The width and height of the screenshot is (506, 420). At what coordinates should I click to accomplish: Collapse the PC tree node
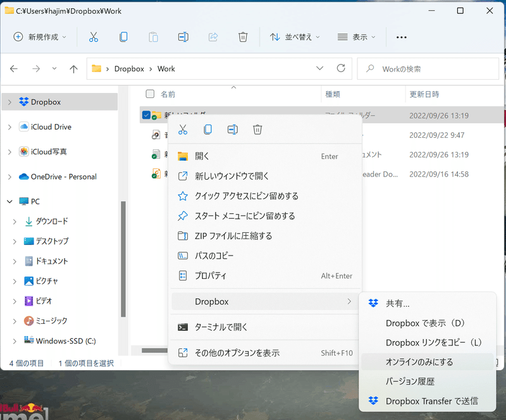9,201
